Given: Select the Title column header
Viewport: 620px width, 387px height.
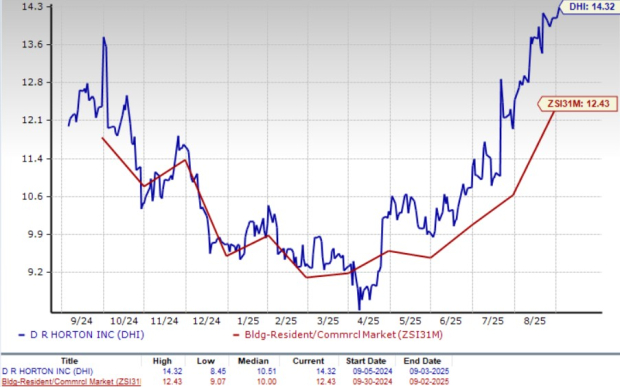Looking at the screenshot, I should tap(70, 361).
